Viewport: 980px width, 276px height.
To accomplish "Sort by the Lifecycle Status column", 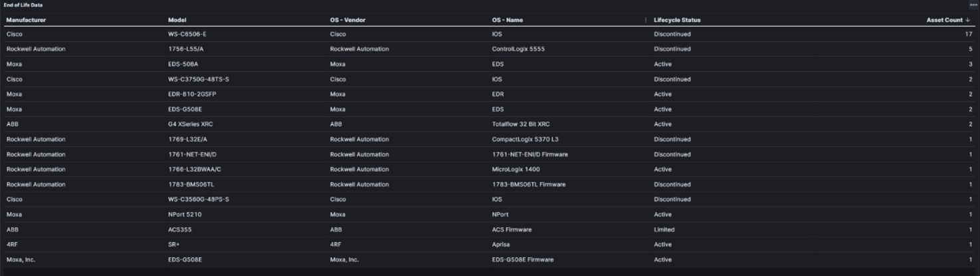I will [677, 20].
